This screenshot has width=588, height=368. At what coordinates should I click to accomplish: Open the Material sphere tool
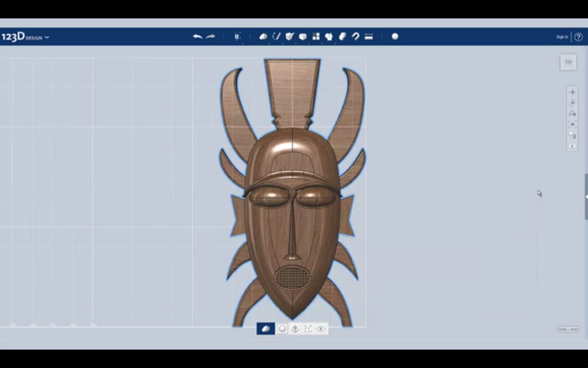(395, 36)
